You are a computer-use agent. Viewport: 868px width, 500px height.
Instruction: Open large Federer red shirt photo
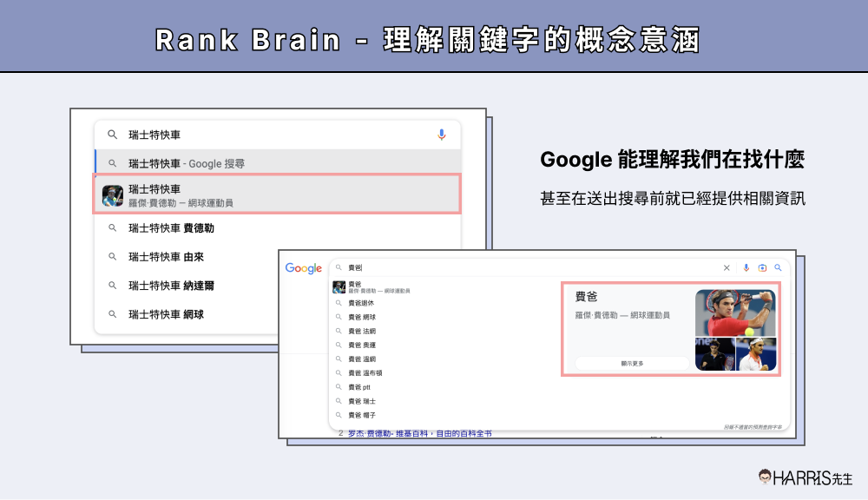[x=735, y=312]
